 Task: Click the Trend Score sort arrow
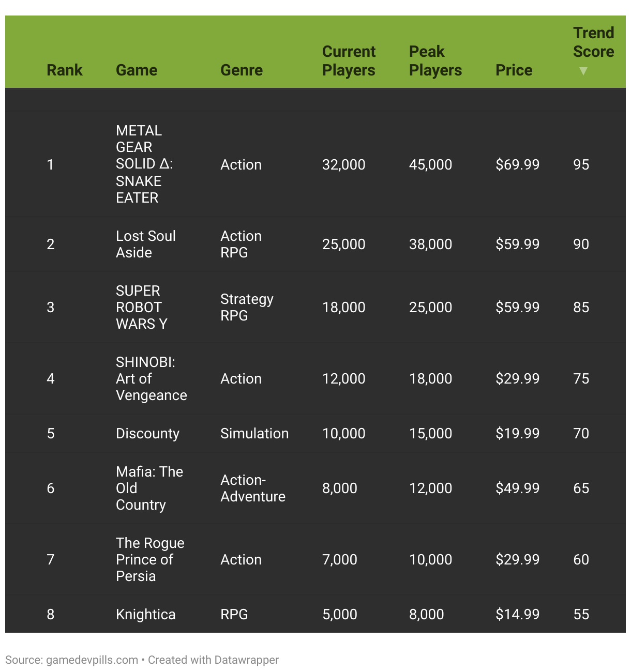click(x=583, y=71)
